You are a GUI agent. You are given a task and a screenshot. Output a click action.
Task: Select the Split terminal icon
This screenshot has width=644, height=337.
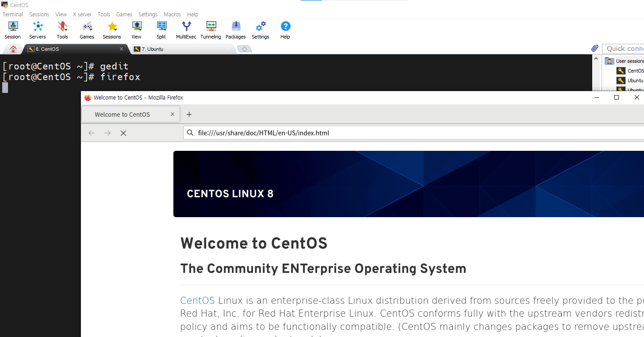(161, 30)
